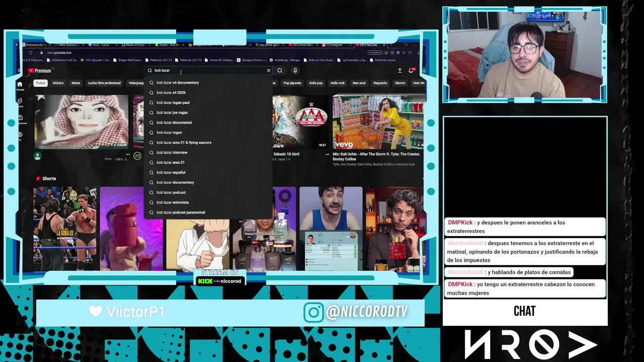The image size is (644, 362).
Task: Select suggestion 'bob lazar area 51 & flying saucers'
Action: [x=208, y=142]
